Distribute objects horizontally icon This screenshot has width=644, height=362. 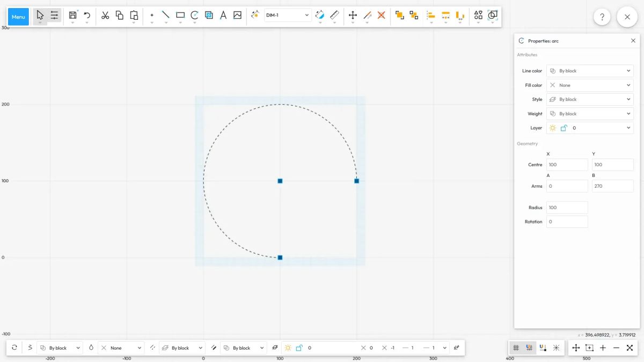click(445, 15)
